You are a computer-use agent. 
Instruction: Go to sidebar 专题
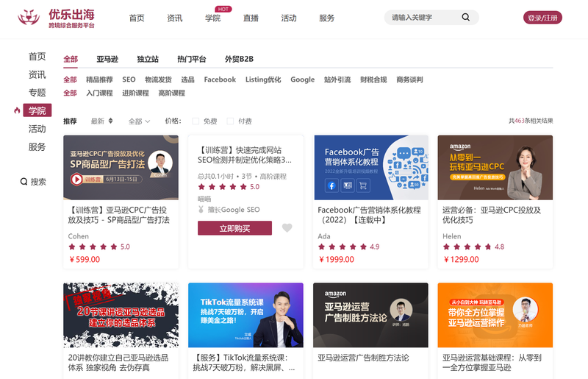coord(37,93)
